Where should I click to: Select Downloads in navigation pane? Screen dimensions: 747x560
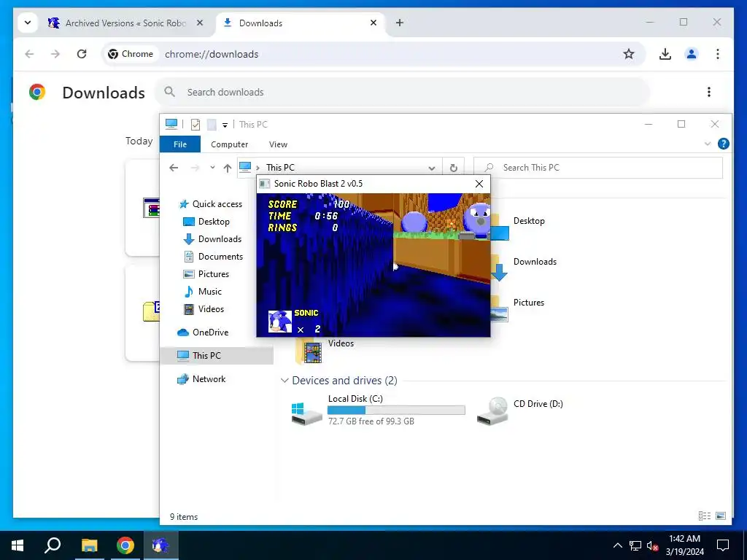click(212, 239)
